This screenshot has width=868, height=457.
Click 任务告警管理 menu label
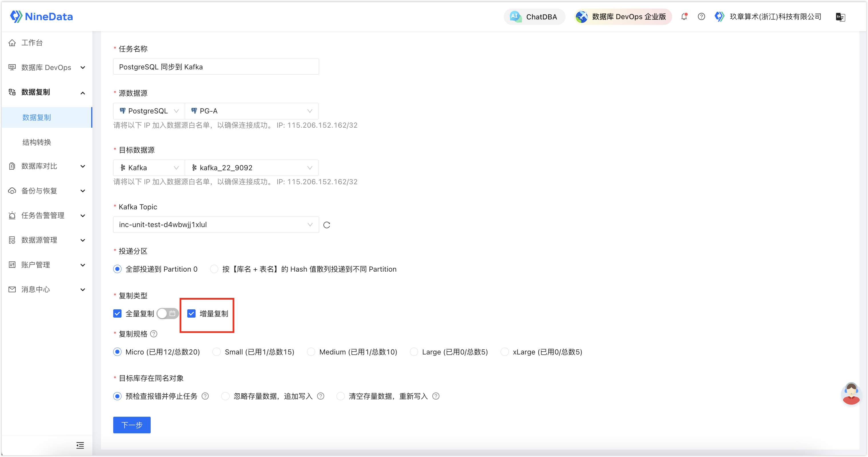tap(43, 215)
